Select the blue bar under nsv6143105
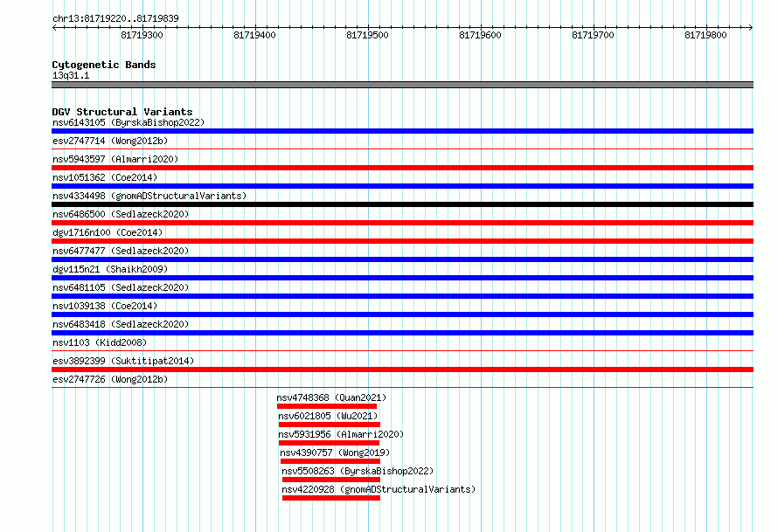Image resolution: width=778 pixels, height=532 pixels. pos(402,131)
